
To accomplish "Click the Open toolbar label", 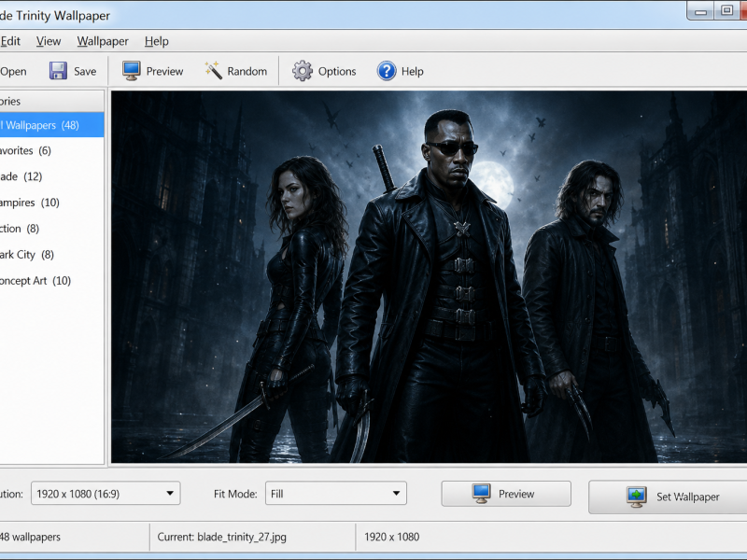I will pos(13,72).
